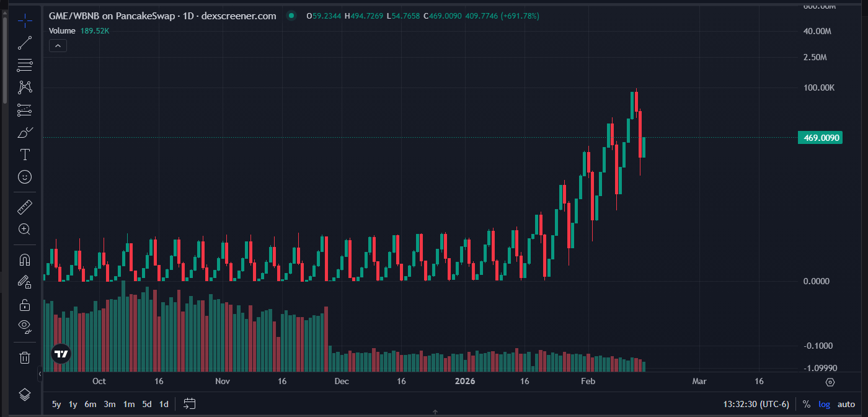Open the emoji icons tool

(25, 177)
